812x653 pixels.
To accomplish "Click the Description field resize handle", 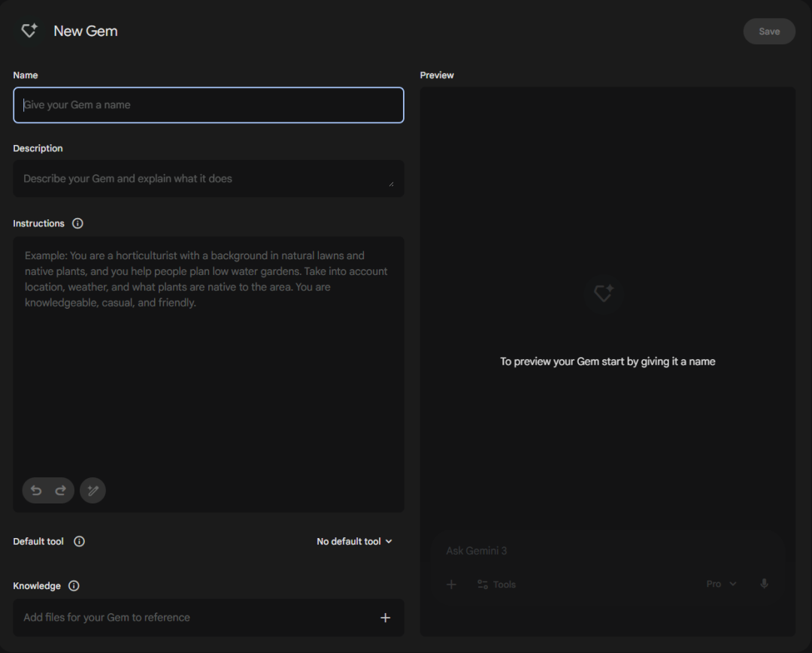I will point(391,183).
